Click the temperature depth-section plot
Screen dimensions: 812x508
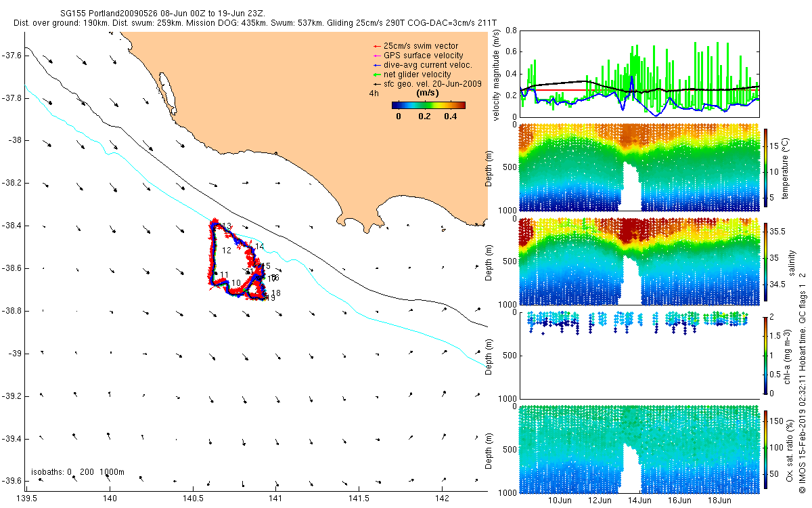coord(638,166)
